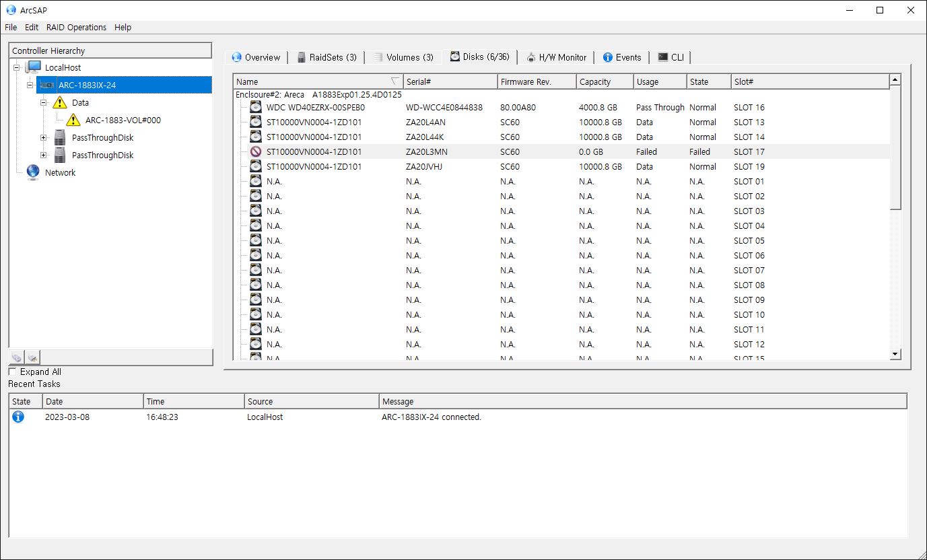This screenshot has height=560, width=927.
Task: Click the disk icon in the SLOT 12 row
Action: point(256,344)
